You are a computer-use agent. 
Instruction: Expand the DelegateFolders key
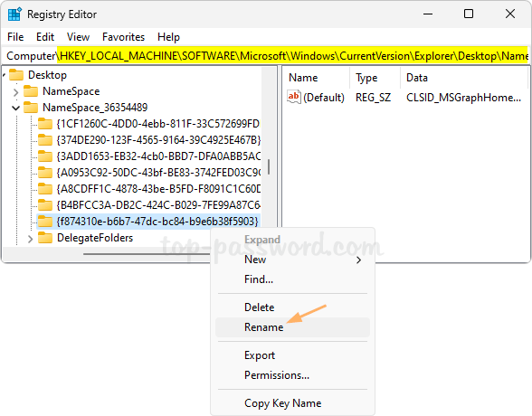[30, 239]
